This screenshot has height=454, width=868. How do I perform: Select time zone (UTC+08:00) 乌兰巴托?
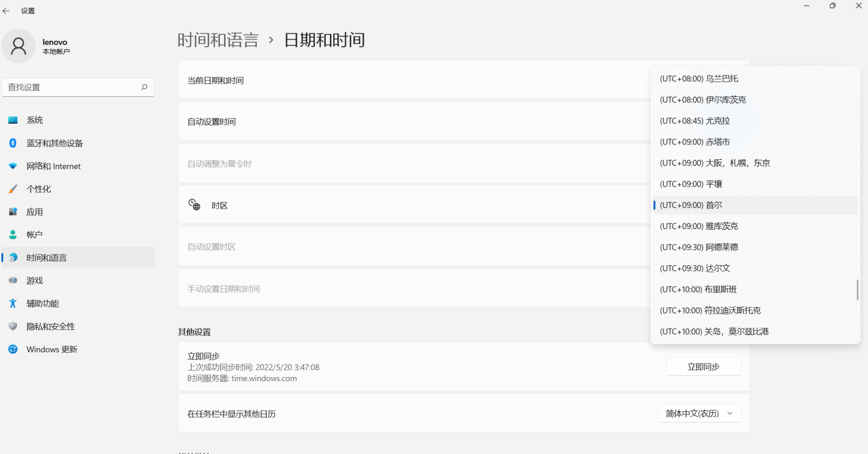point(755,78)
